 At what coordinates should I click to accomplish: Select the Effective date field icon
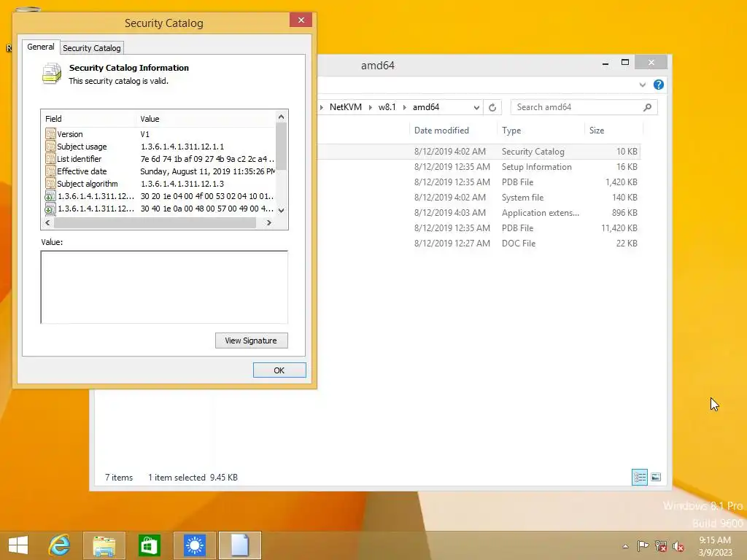click(x=50, y=171)
